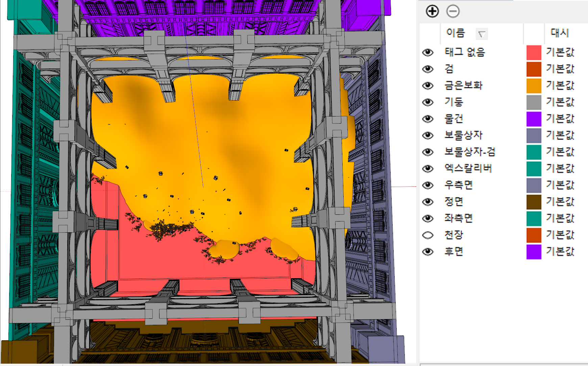Click the brown color swatch for 정면
This screenshot has height=366, width=588.
[534, 202]
